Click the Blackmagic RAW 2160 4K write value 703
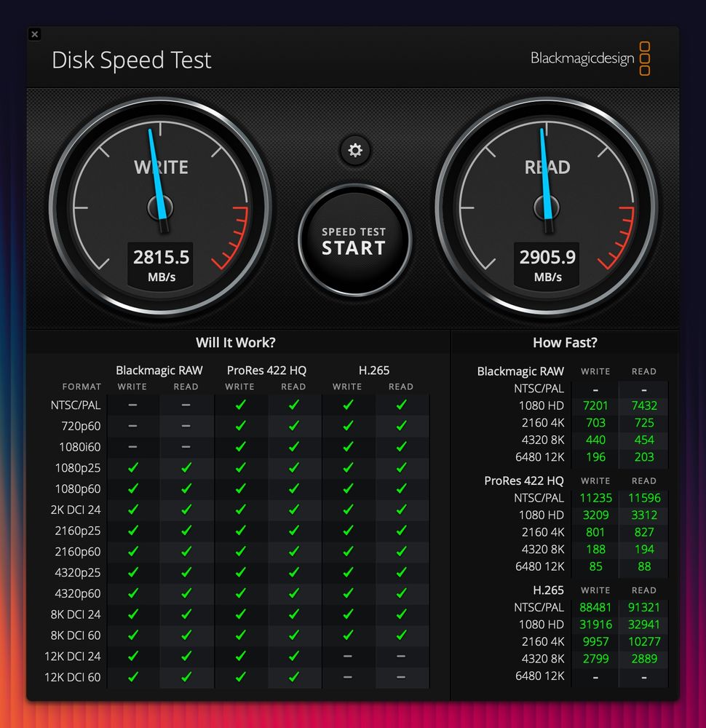This screenshot has height=728, width=706. click(595, 423)
